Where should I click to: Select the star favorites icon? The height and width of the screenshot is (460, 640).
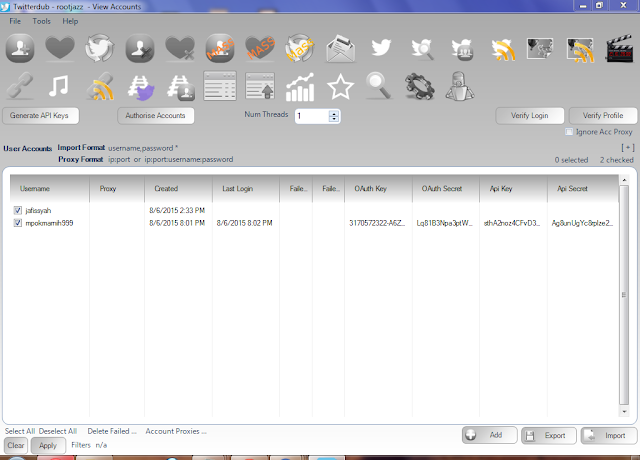pyautogui.click(x=340, y=87)
